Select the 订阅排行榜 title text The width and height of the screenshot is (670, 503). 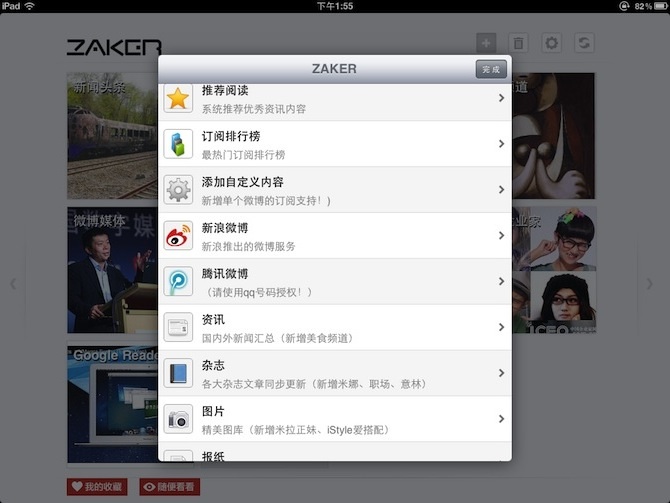(x=231, y=136)
